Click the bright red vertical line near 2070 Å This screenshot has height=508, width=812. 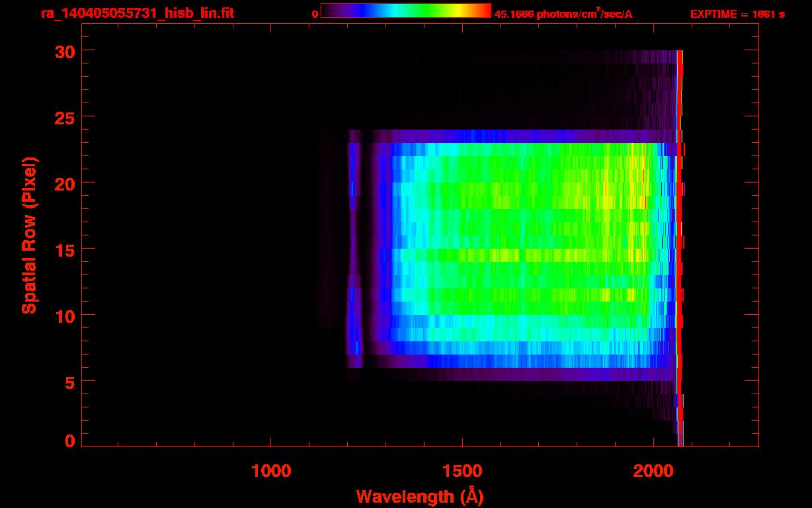(679, 248)
